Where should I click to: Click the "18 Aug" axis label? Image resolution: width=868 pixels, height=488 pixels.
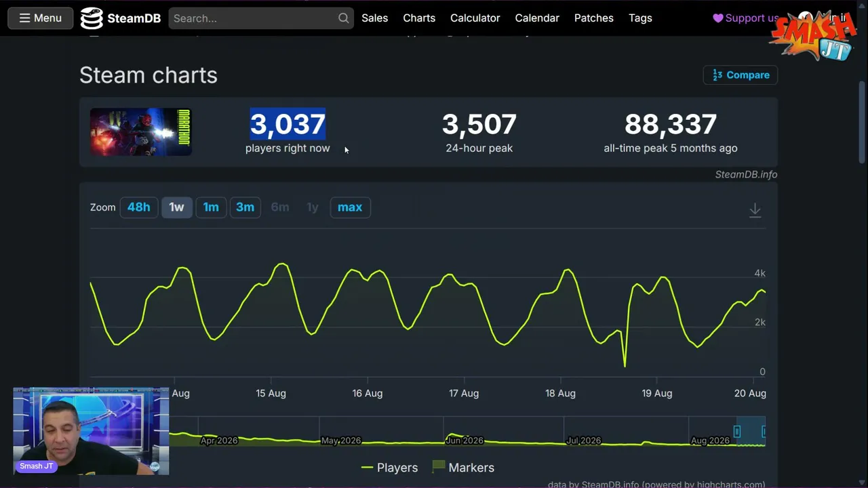click(560, 393)
